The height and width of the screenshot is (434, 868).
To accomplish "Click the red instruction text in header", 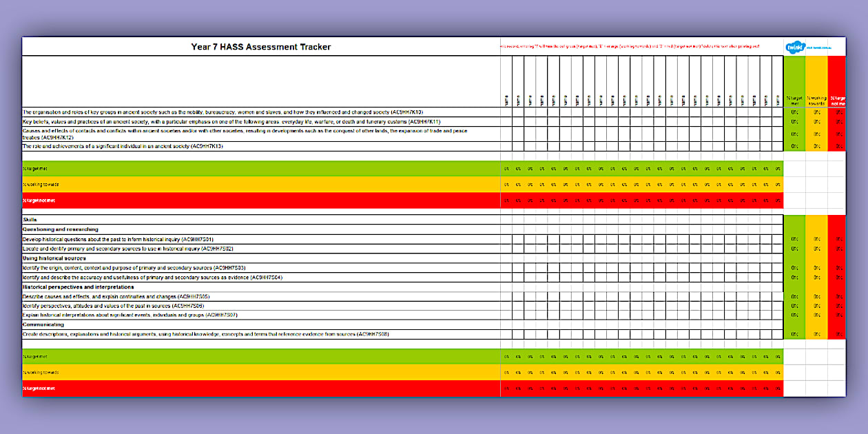I will click(630, 46).
